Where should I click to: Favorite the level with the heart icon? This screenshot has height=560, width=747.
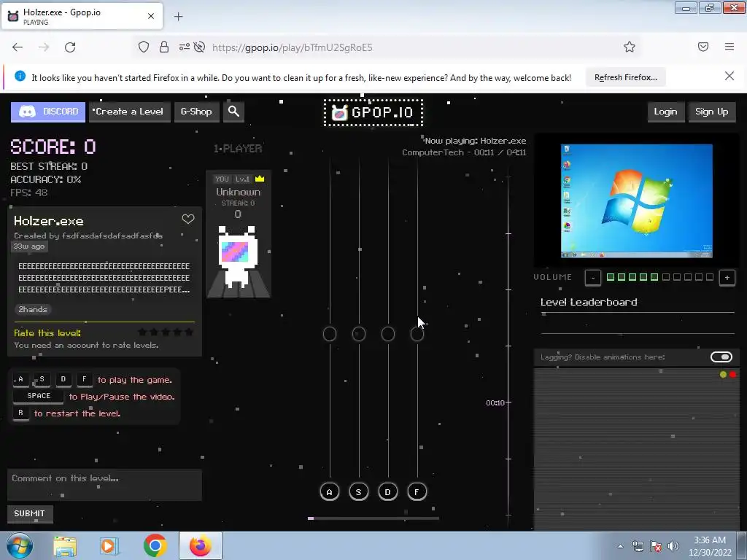(x=188, y=219)
